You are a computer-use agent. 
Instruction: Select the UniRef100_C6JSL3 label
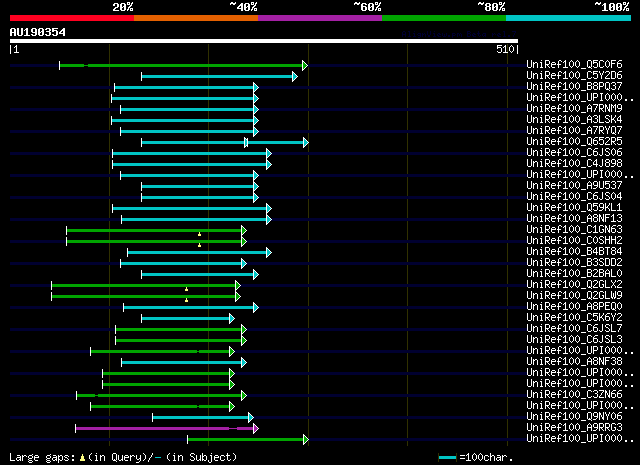click(574, 340)
